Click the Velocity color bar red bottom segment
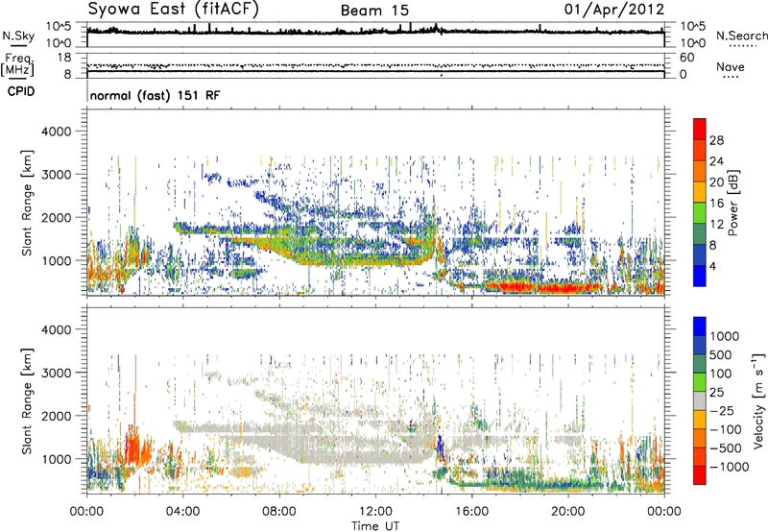This screenshot has width=768, height=532. [700, 475]
